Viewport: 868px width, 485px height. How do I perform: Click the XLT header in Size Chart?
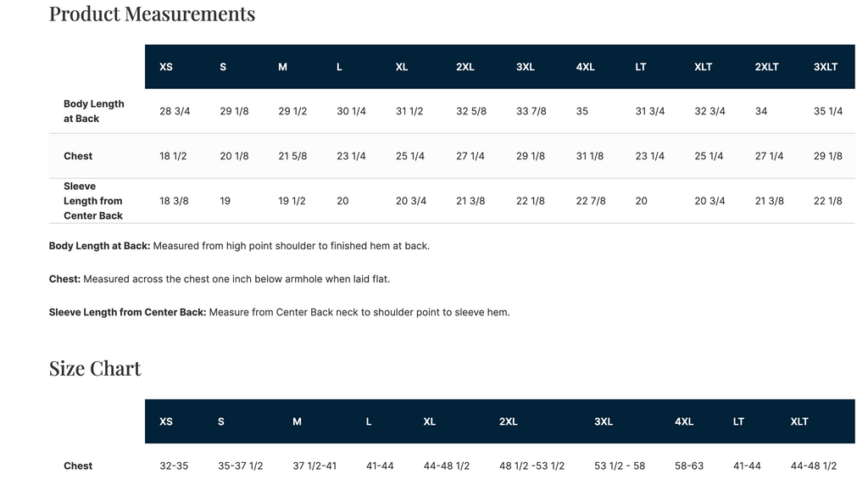799,422
